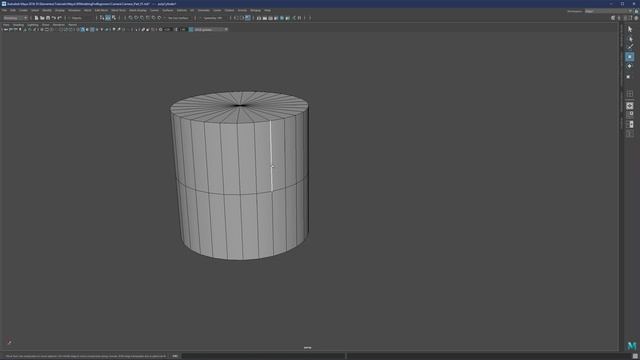640x360 pixels.
Task: Toggle the snap to points icon
Action: [142, 18]
